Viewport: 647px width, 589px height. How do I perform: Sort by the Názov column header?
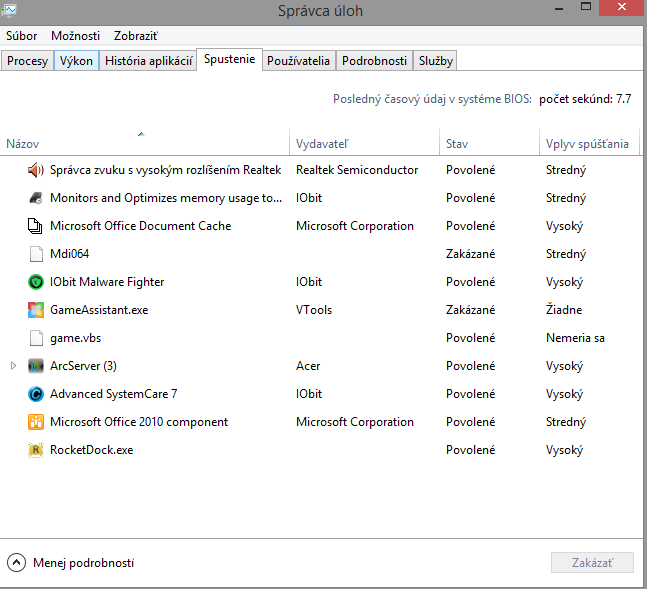(x=144, y=144)
